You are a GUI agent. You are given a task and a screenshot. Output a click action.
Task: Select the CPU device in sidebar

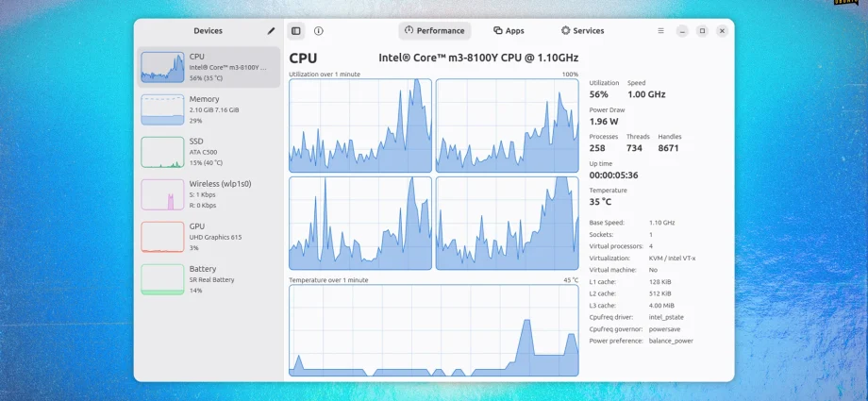(x=209, y=67)
